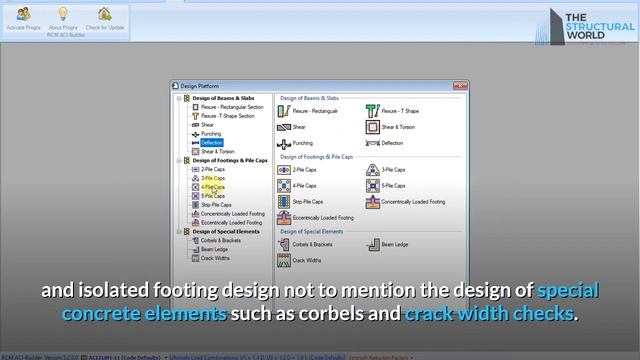
Task: Open the Flexure - T Shape design icon
Action: click(372, 111)
